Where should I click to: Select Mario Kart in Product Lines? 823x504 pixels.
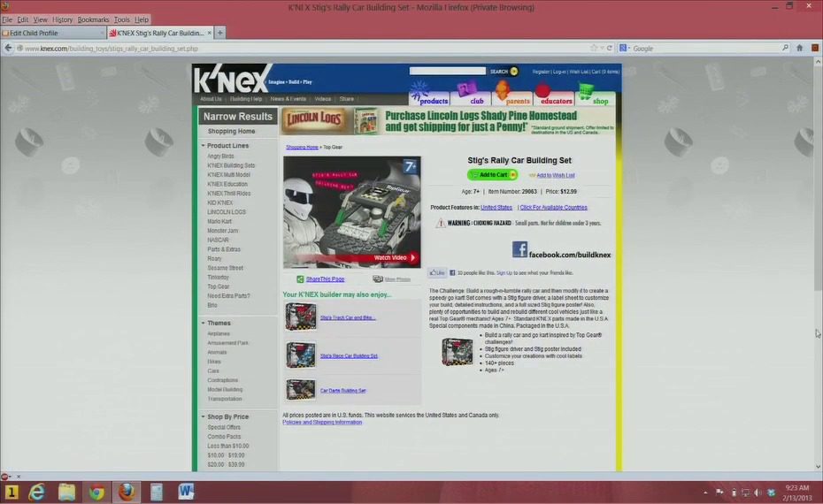219,221
